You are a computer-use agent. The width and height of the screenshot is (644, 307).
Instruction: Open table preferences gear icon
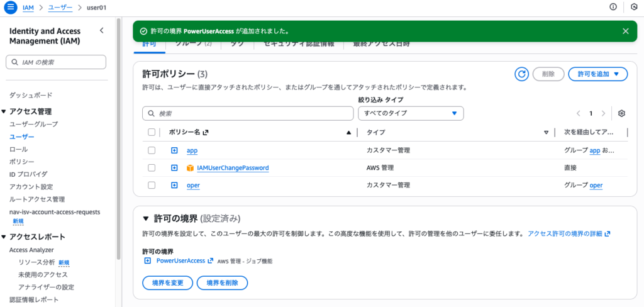point(621,113)
